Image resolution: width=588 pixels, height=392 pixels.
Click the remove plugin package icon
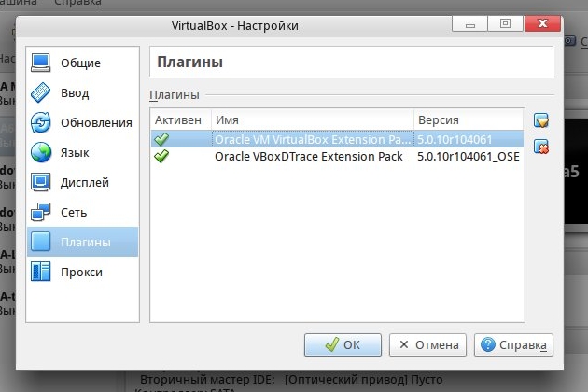[541, 147]
